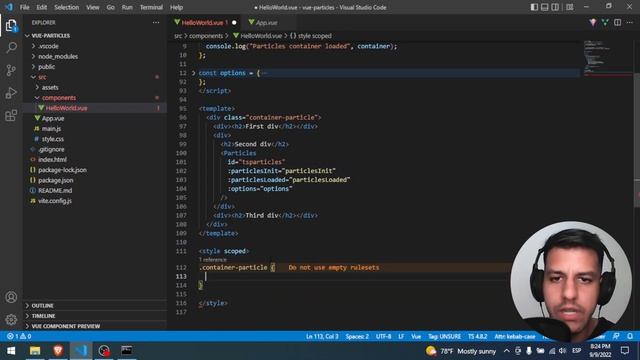The width and height of the screenshot is (640, 360).
Task: Open style.css in the explorer
Action: pyautogui.click(x=53, y=139)
